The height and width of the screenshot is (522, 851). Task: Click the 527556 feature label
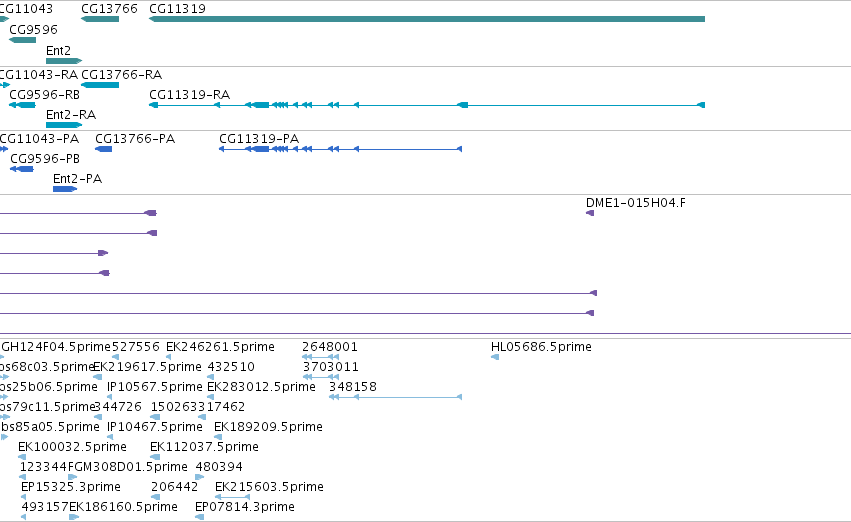(x=136, y=347)
